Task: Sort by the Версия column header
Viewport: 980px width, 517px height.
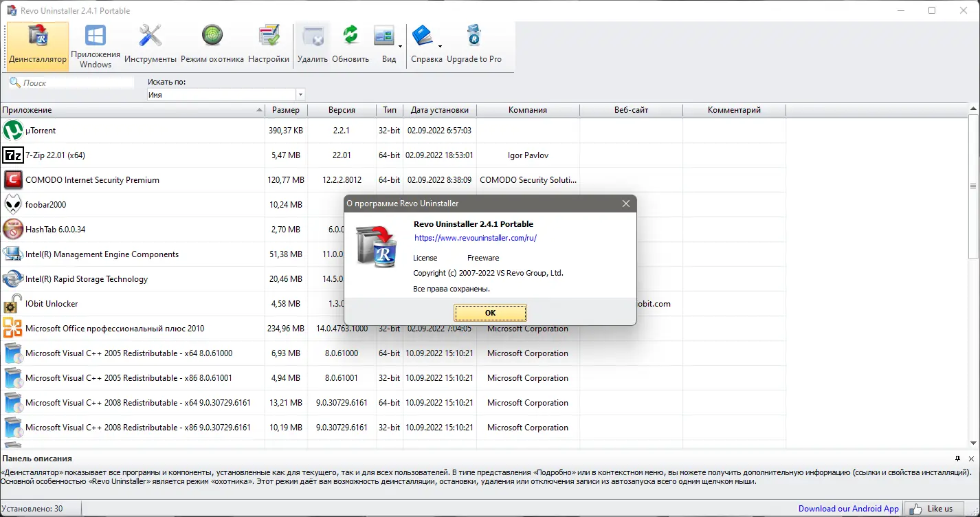Action: pos(342,110)
